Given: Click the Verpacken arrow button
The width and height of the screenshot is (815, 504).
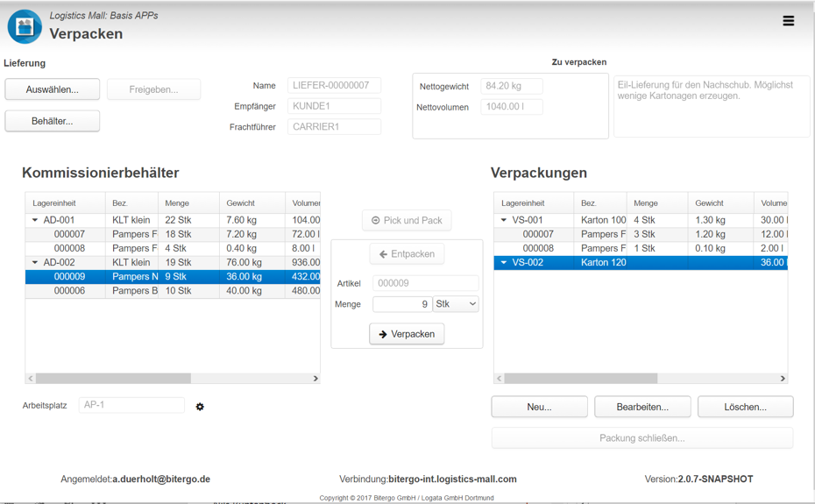Looking at the screenshot, I should [407, 334].
